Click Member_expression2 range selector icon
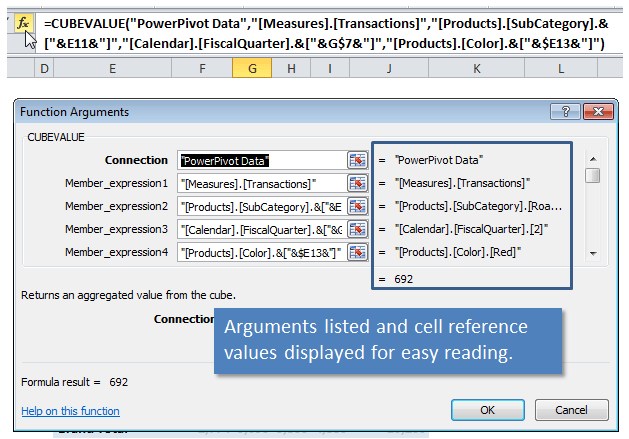629x439 pixels. (357, 206)
